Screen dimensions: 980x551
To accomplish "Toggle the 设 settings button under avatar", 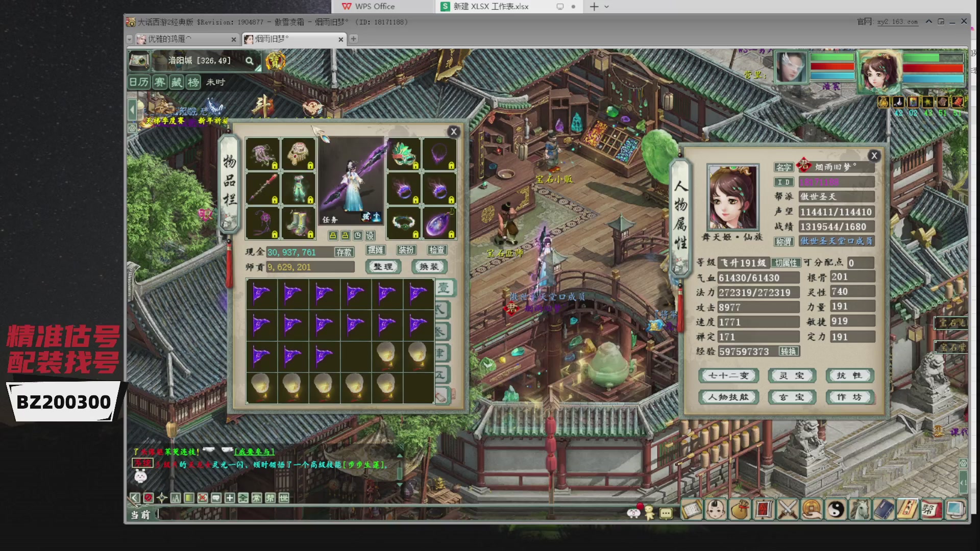I will coord(370,236).
